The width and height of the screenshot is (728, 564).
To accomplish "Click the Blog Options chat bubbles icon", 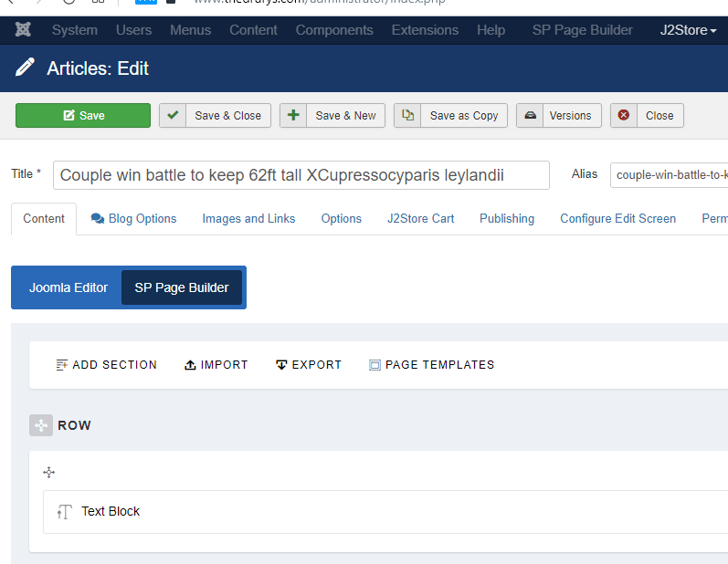I will 98,218.
